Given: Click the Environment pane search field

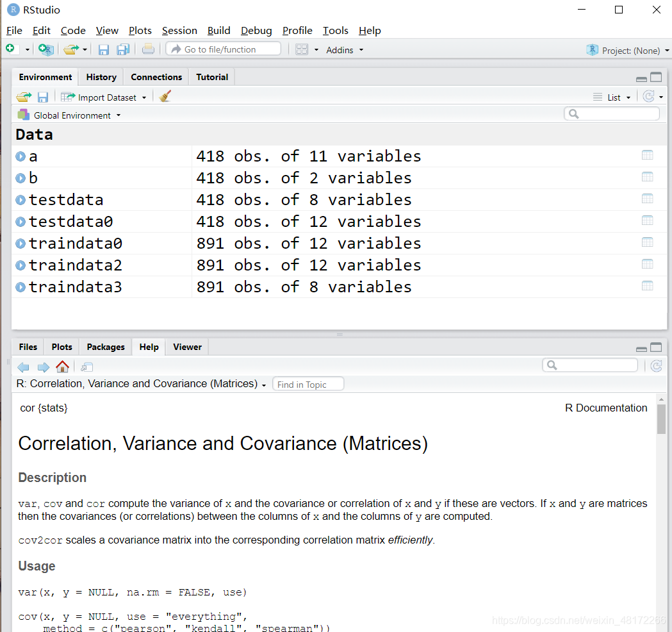Looking at the screenshot, I should [612, 113].
